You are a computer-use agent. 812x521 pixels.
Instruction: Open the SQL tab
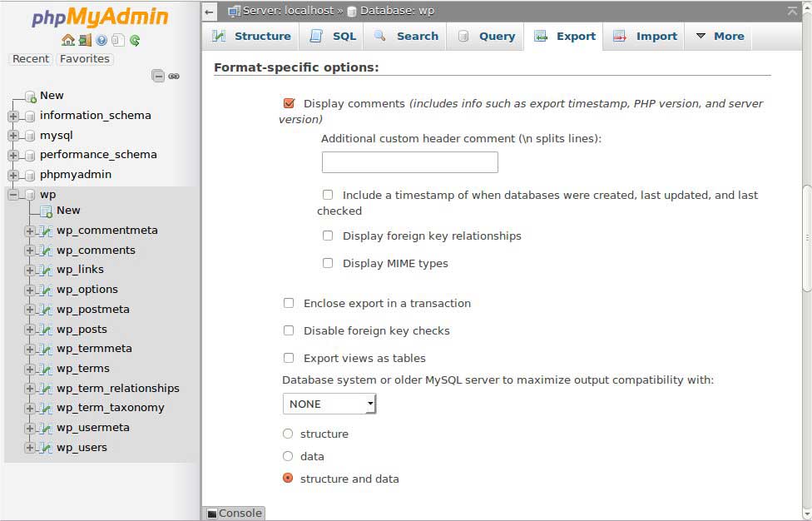pyautogui.click(x=333, y=36)
